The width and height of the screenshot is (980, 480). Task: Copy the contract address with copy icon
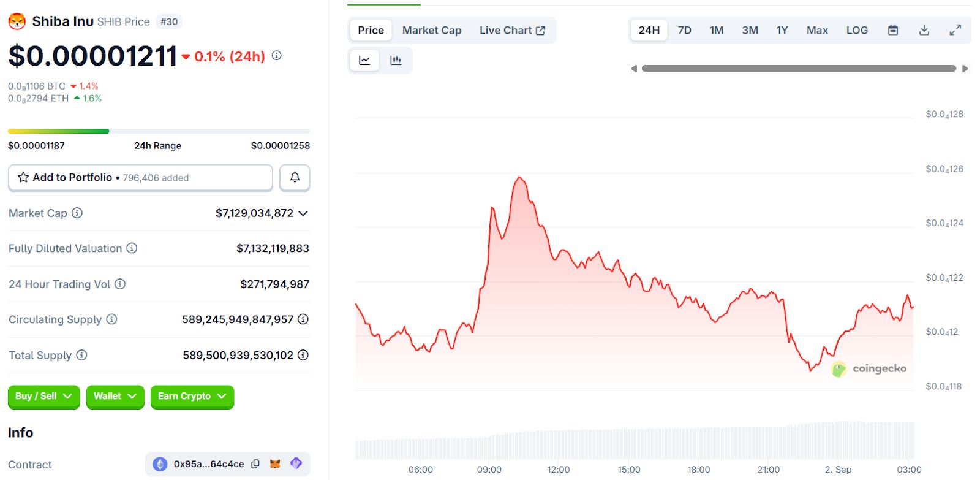255,464
